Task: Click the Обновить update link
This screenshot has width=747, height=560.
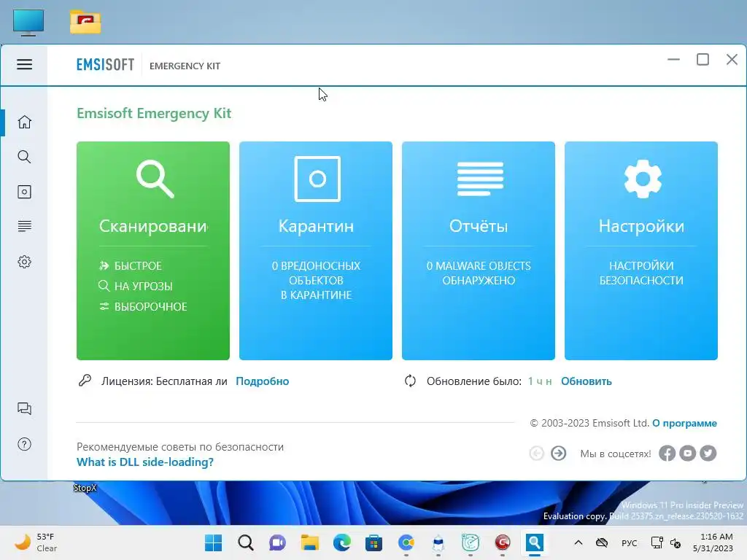Action: point(587,381)
